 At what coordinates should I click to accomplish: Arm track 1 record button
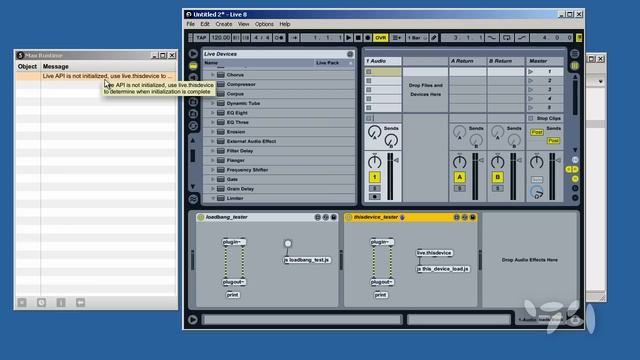pos(375,197)
